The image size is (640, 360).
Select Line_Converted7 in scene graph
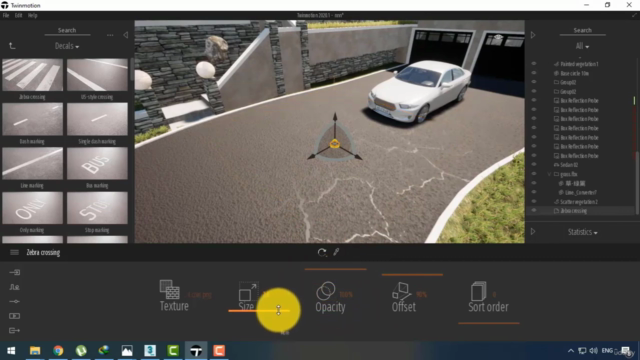[580, 193]
